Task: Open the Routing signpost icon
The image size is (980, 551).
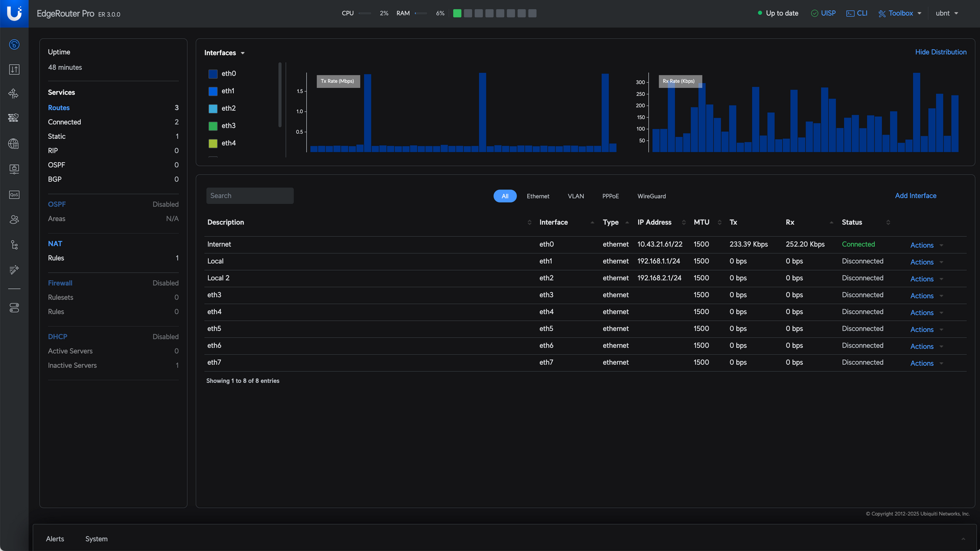Action: pyautogui.click(x=14, y=94)
